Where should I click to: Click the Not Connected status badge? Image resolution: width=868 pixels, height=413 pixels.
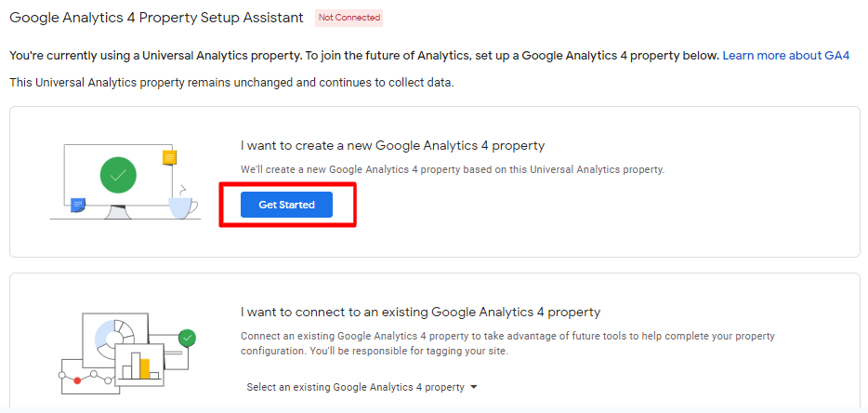point(349,18)
